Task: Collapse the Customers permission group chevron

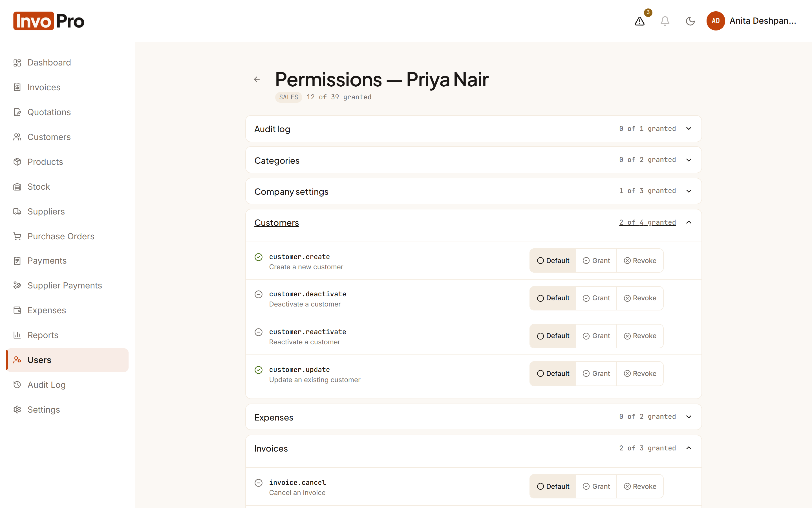Action: coord(689,222)
